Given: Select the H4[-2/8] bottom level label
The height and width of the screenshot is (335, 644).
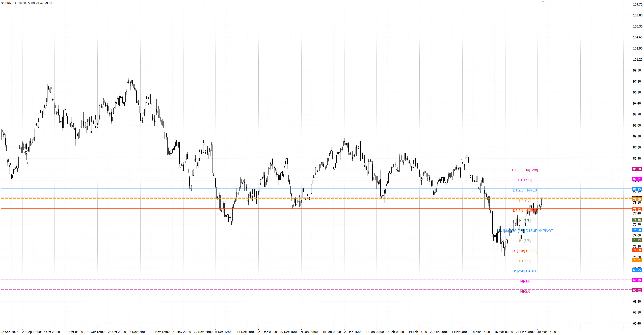Looking at the screenshot, I should click(525, 292).
